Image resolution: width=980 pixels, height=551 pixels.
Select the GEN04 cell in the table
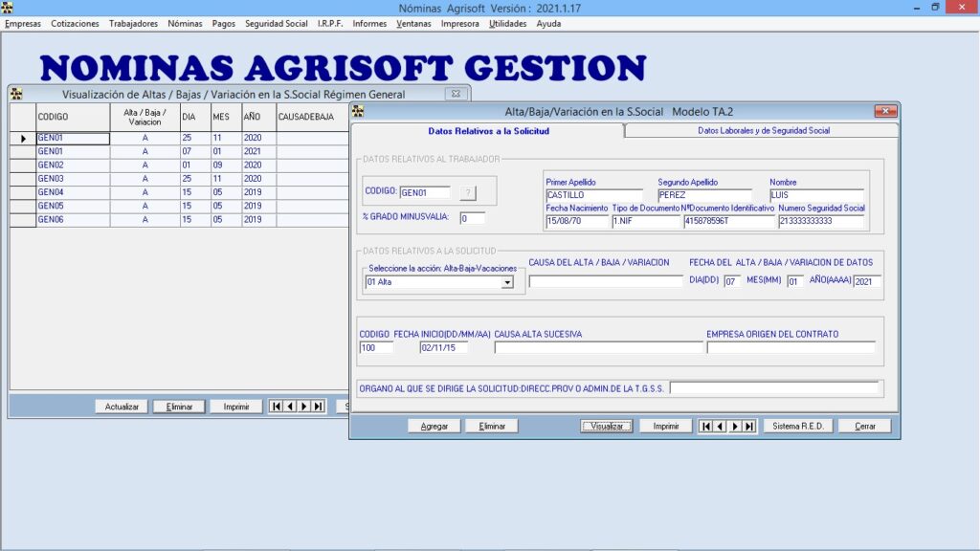tap(73, 192)
